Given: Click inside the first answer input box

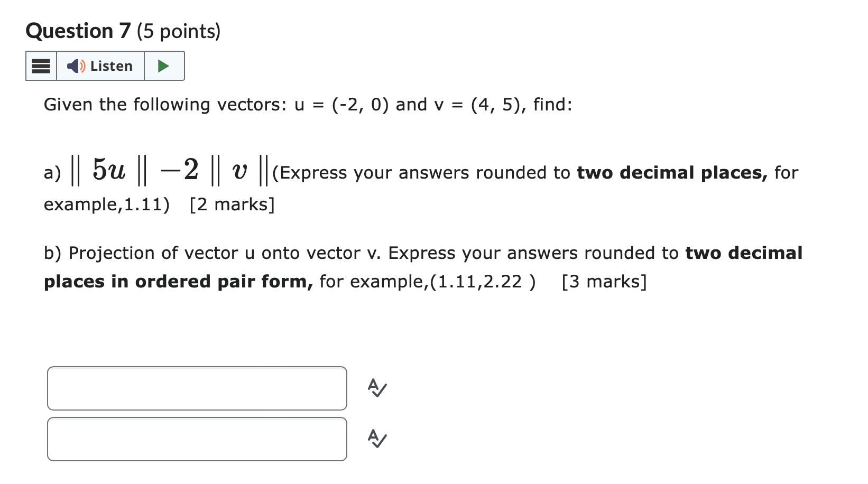Looking at the screenshot, I should 197,388.
